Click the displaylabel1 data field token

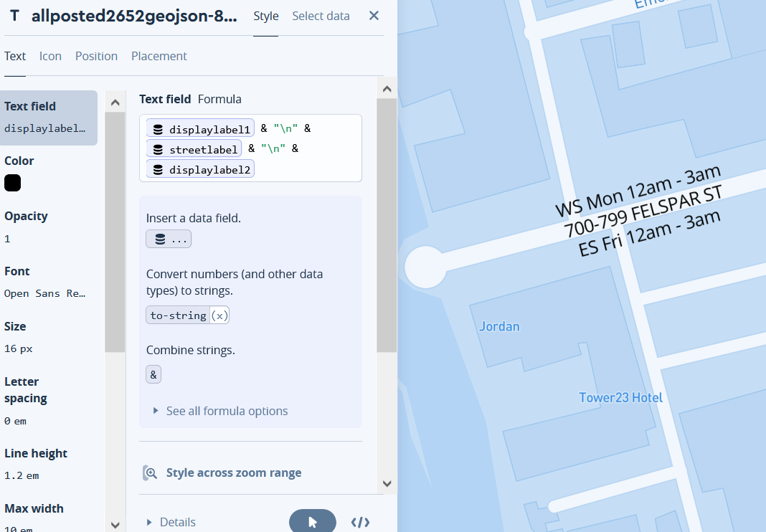[200, 128]
